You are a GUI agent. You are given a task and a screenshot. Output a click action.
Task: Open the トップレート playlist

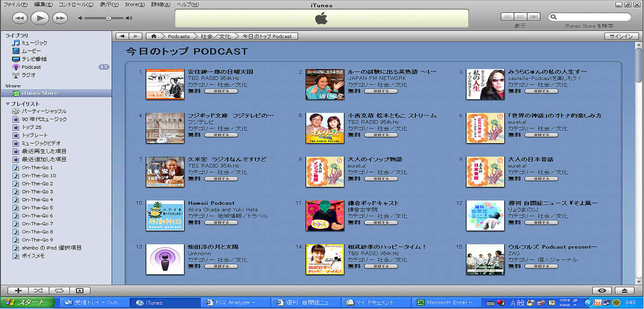pyautogui.click(x=35, y=135)
